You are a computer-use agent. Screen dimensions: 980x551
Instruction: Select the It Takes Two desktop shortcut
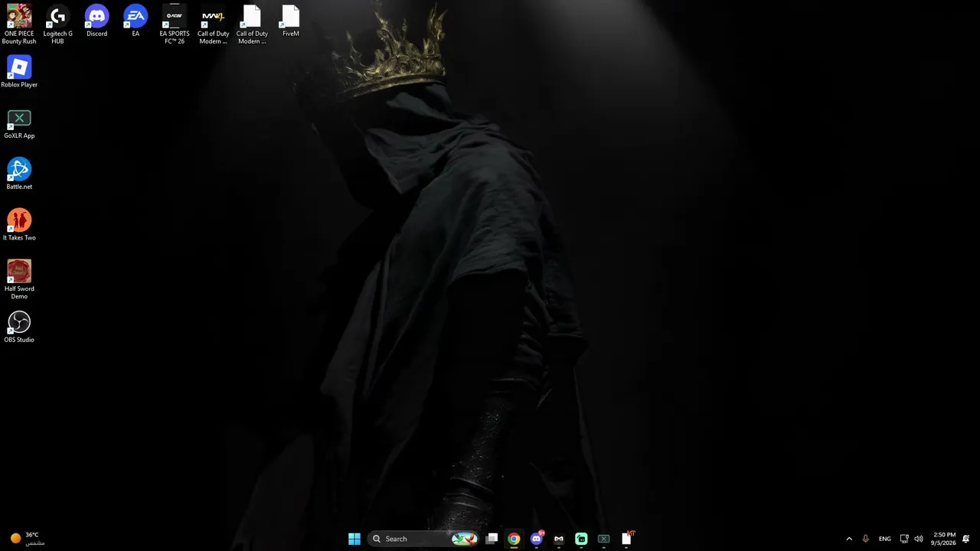(x=19, y=225)
